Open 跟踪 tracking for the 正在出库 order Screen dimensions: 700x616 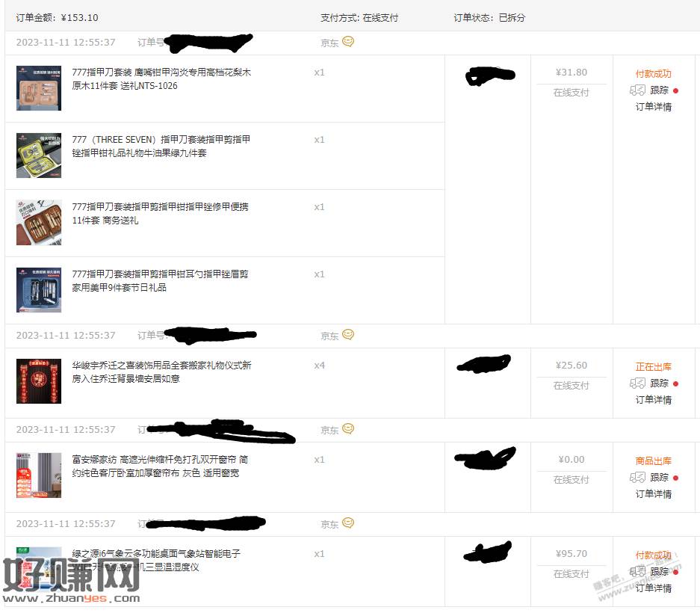(x=660, y=384)
